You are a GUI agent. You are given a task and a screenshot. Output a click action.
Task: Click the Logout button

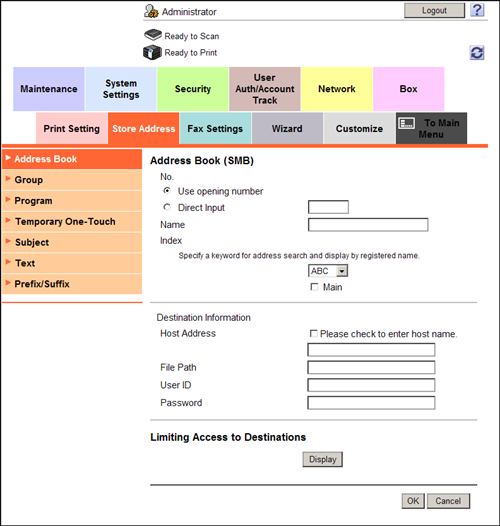pyautogui.click(x=434, y=10)
